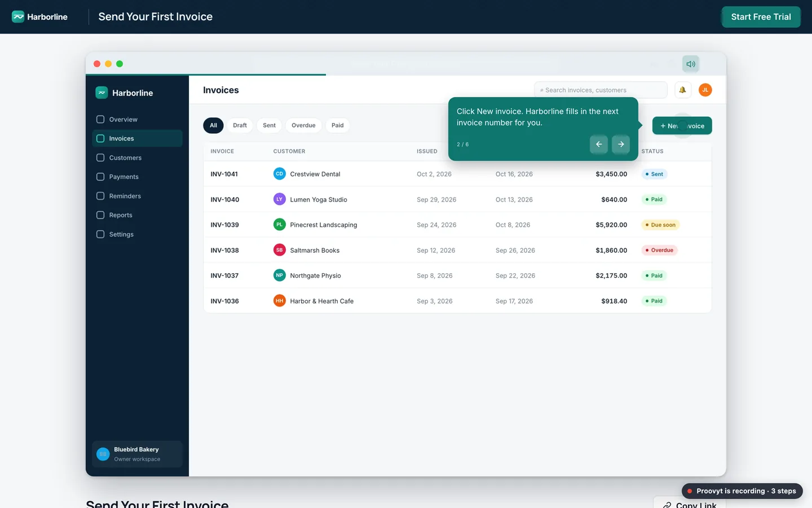812x508 pixels.
Task: Open Settings in the sidebar
Action: pos(137,235)
